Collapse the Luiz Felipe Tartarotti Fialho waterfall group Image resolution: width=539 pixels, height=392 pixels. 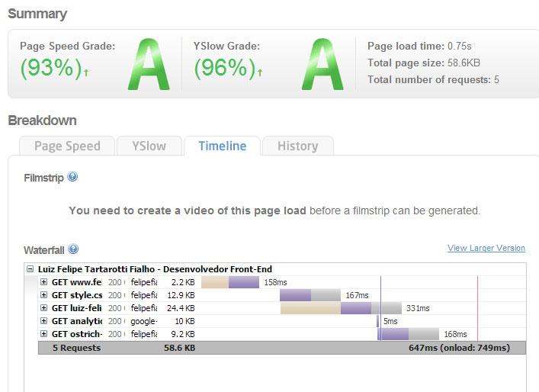click(x=30, y=269)
